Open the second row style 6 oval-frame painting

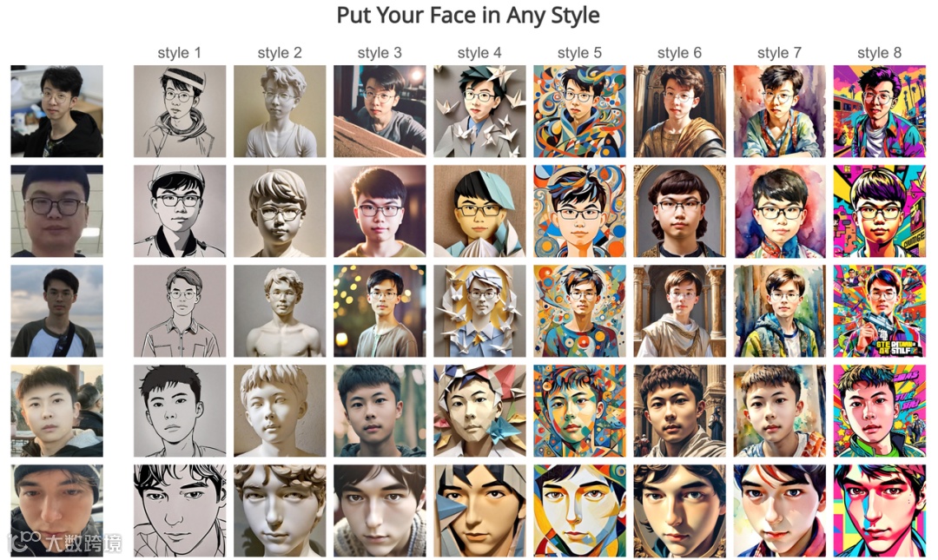click(x=679, y=211)
